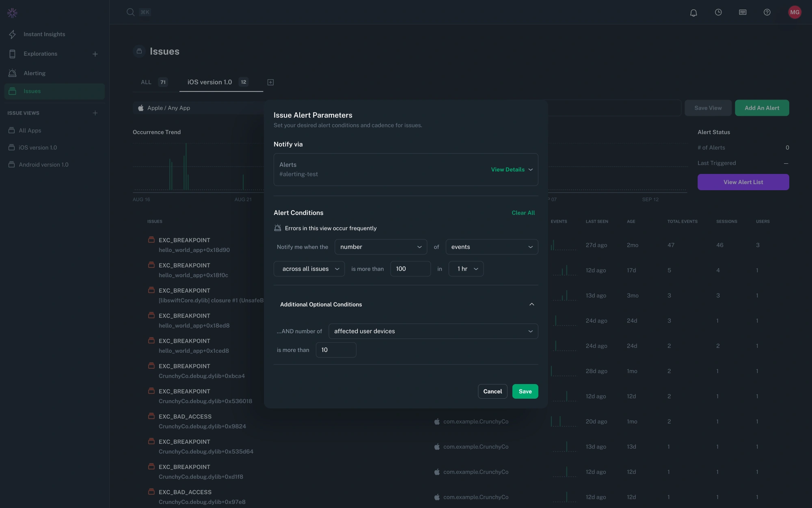The image size is (812, 508).
Task: Open the keyboard shortcuts icon
Action: click(743, 12)
